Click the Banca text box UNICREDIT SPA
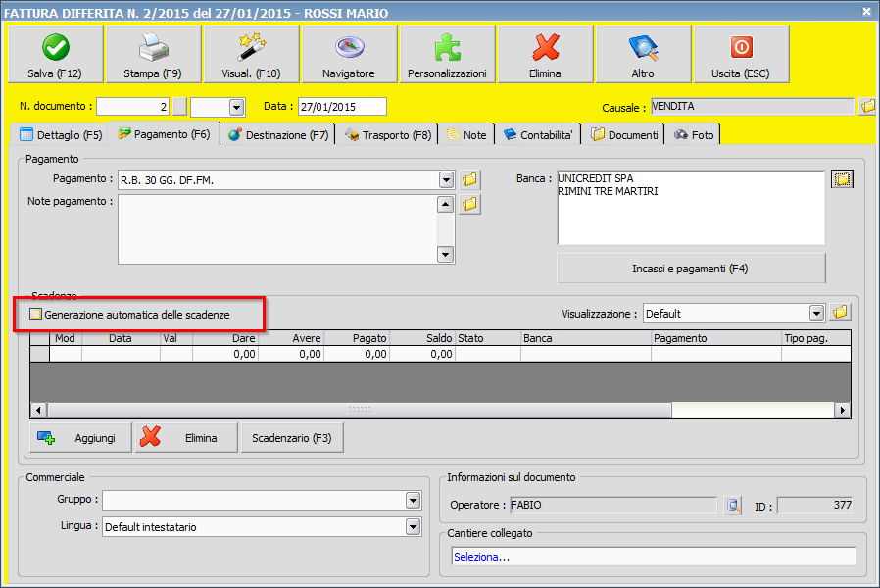 (691, 208)
